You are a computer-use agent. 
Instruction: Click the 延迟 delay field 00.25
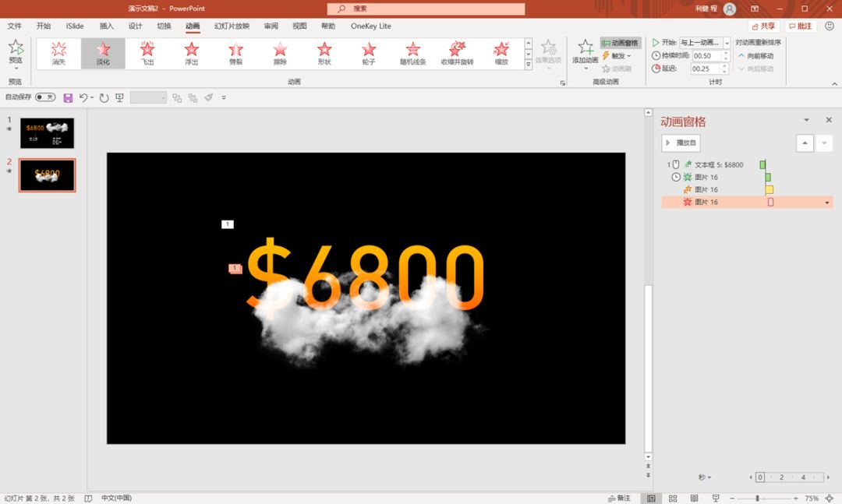pos(705,69)
